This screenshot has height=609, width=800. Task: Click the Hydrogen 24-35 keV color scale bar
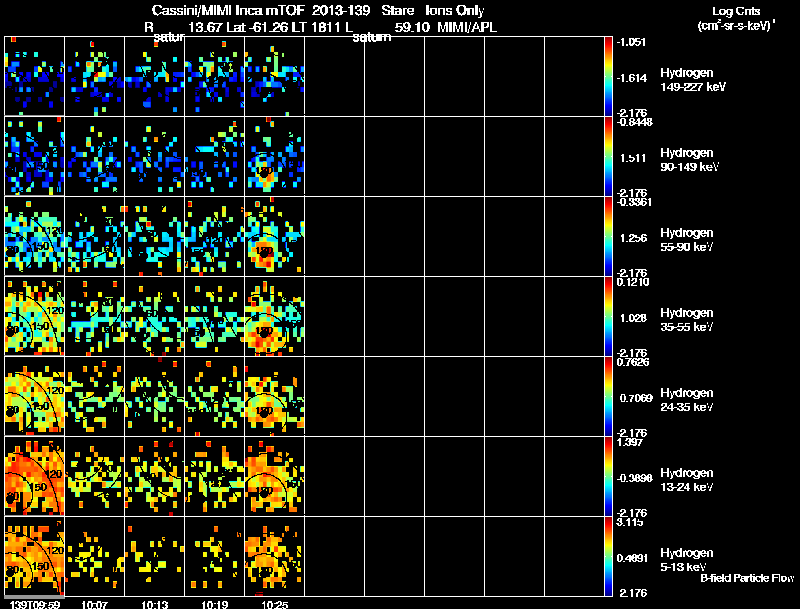pyautogui.click(x=608, y=396)
